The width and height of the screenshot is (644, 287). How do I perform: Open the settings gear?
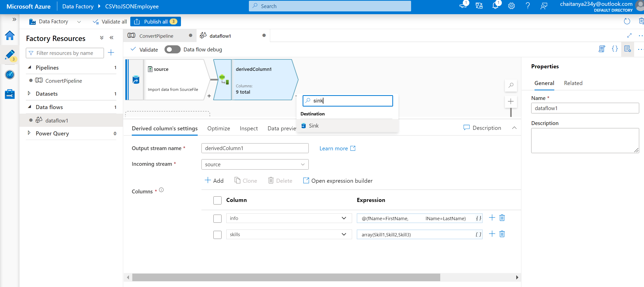click(511, 6)
